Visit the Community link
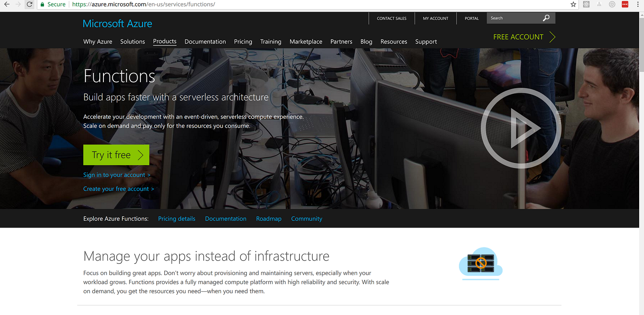The image size is (644, 315). point(307,219)
